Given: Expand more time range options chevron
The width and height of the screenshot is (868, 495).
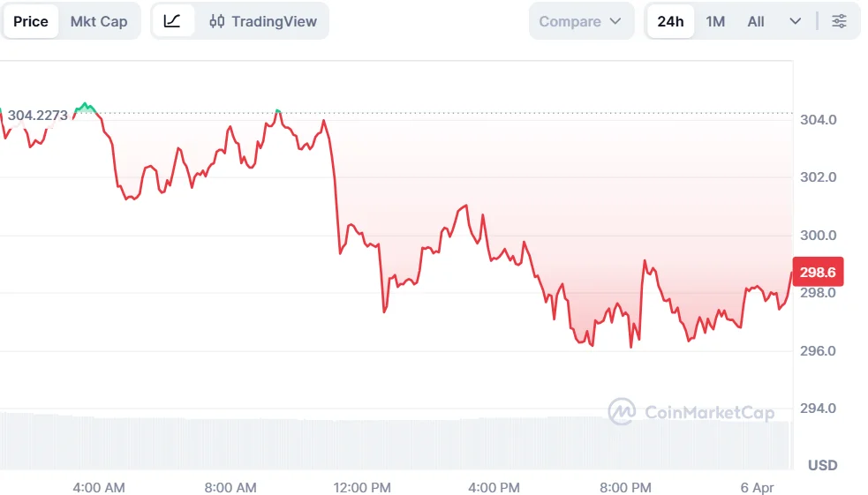Looking at the screenshot, I should pyautogui.click(x=796, y=21).
